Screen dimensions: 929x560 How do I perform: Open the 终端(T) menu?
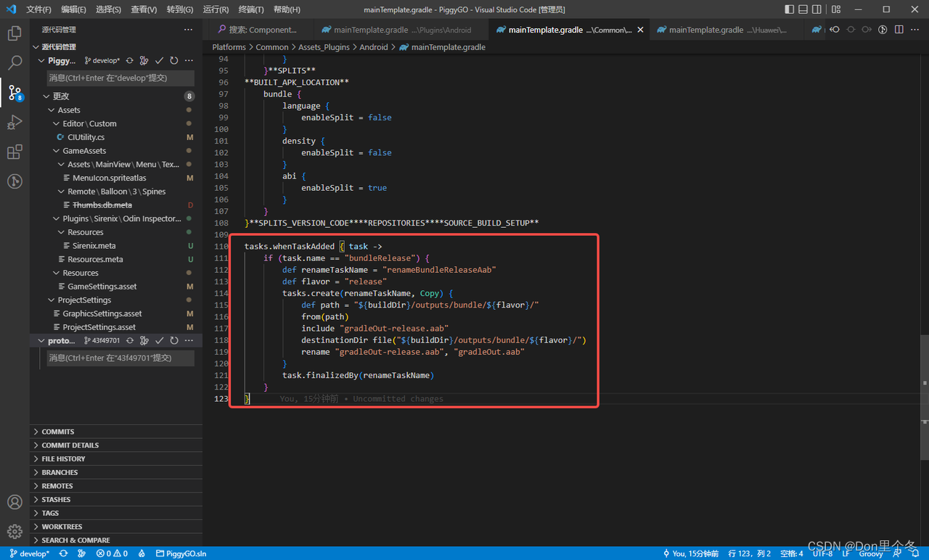pos(251,9)
